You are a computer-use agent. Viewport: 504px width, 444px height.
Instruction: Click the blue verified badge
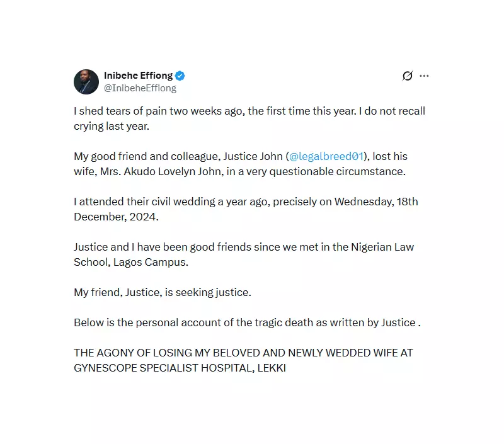point(180,76)
